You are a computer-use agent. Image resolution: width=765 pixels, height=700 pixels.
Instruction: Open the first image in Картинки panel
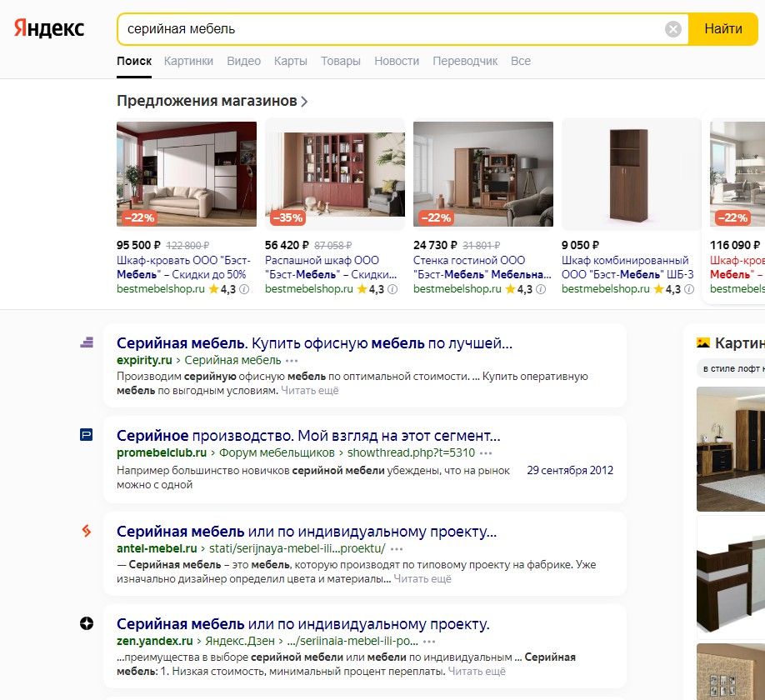point(731,449)
